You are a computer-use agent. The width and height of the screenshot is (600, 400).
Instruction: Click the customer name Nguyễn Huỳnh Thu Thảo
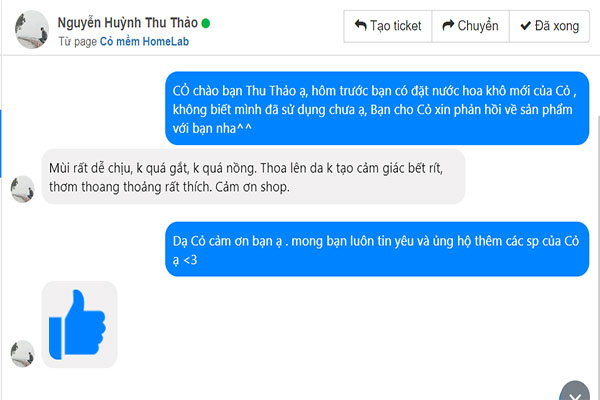click(127, 23)
